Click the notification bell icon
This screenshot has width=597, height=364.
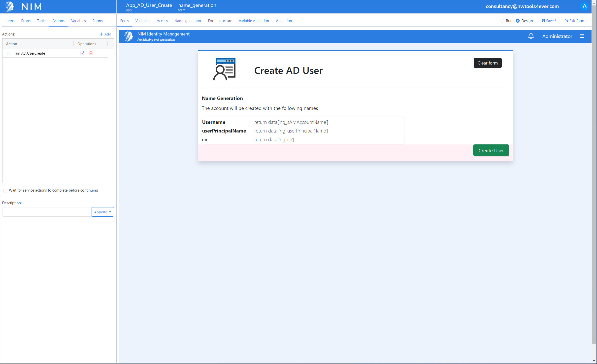(531, 36)
